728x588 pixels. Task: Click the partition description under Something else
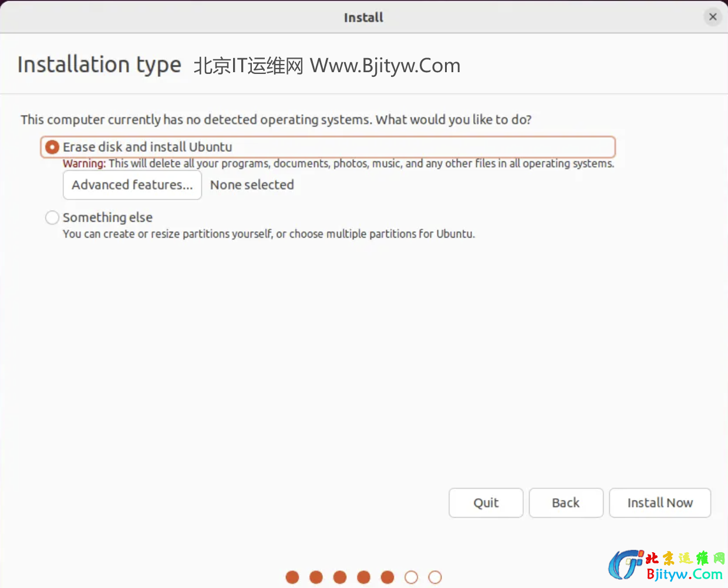click(268, 234)
